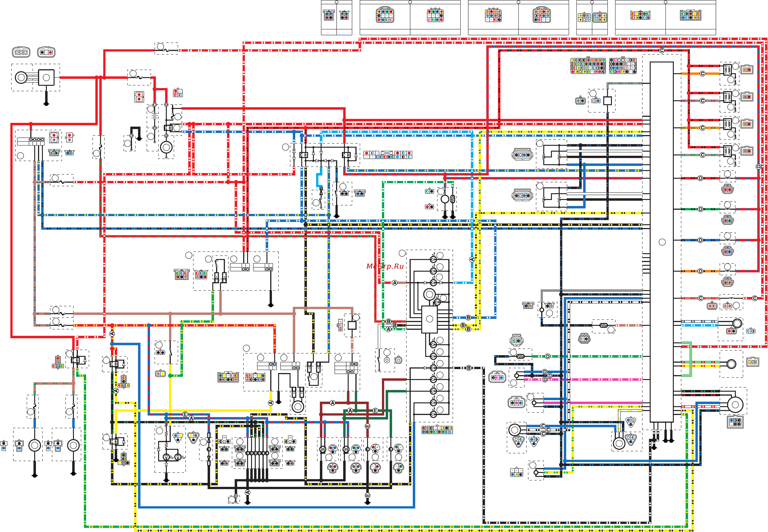Select the square relay box under the gray-green wire
768x532 pixels.
tap(608, 100)
